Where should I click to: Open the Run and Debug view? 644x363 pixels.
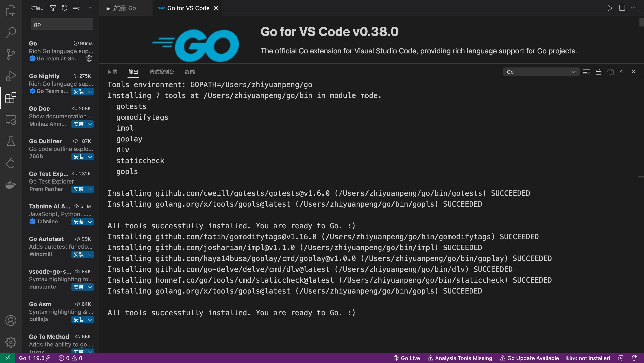click(10, 76)
